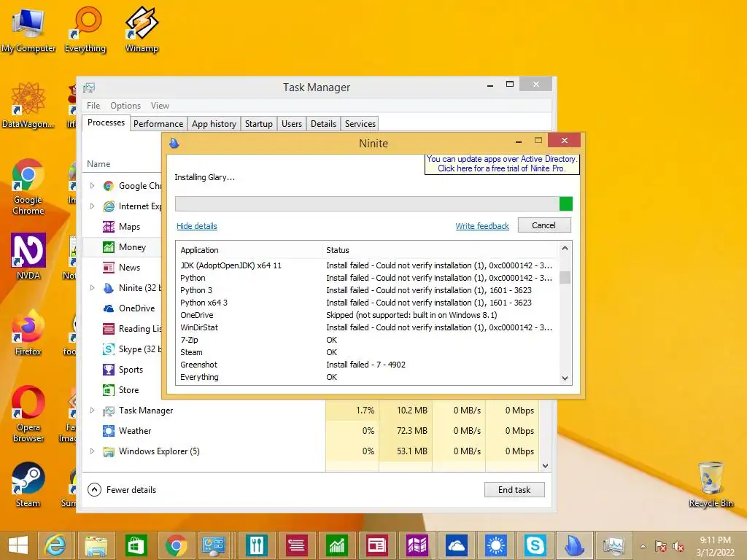
Task: Switch to the Services tab
Action: [360, 124]
